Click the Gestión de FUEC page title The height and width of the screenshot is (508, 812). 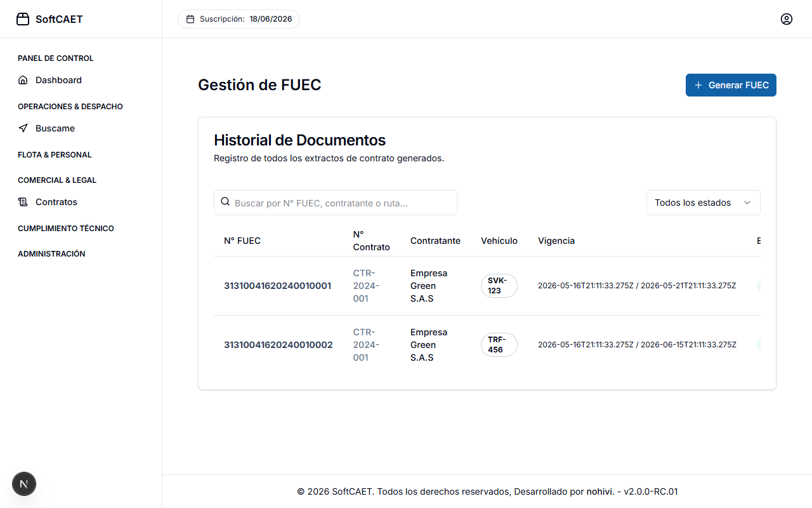click(x=259, y=85)
